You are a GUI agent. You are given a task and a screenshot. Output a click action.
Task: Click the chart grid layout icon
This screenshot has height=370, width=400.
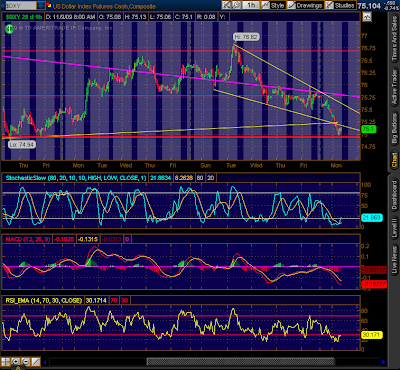coord(5,362)
